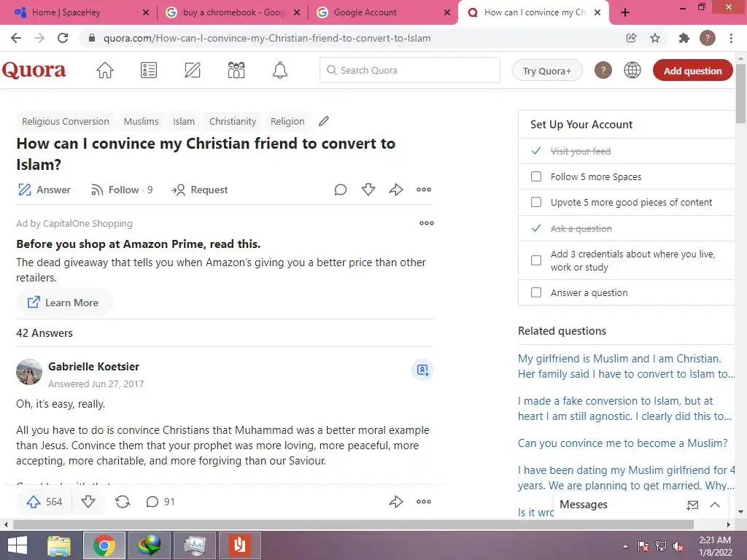The width and height of the screenshot is (747, 560).
Task: Open the profile avatar in Quora header
Action: click(603, 71)
